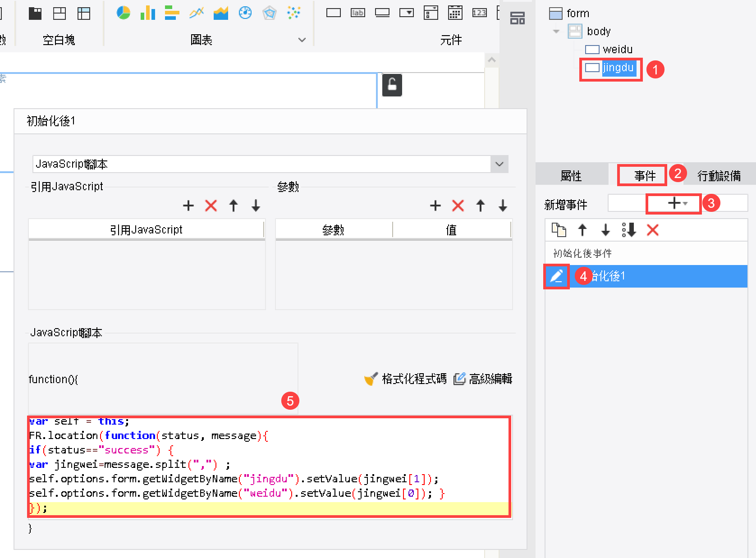The image size is (756, 558).
Task: Add a label widget
Action: pos(358,13)
